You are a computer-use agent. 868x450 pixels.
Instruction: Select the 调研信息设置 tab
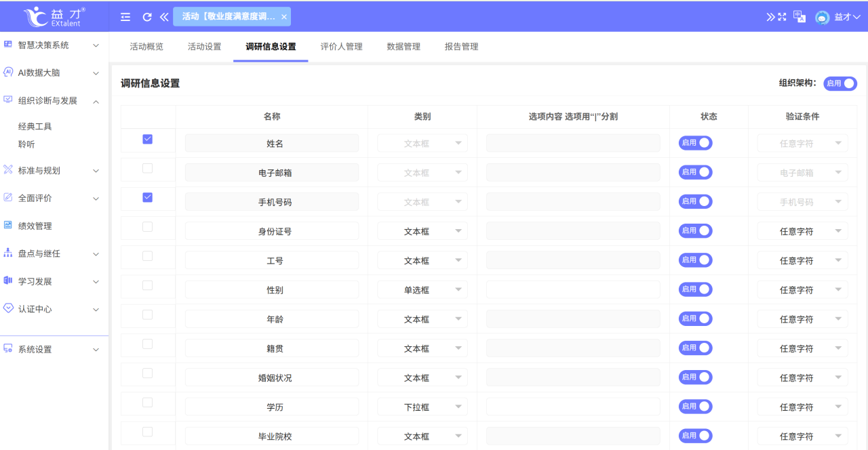pos(271,47)
